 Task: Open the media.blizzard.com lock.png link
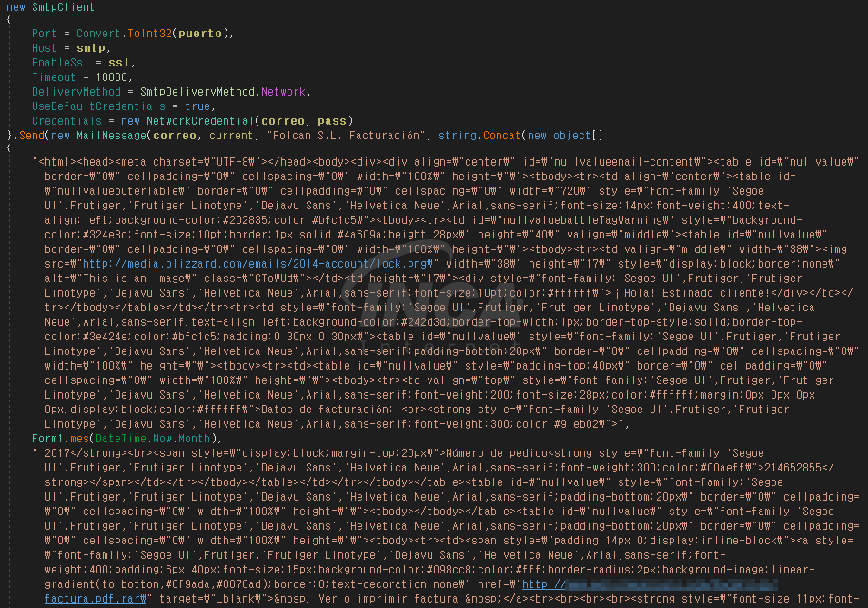(x=257, y=264)
